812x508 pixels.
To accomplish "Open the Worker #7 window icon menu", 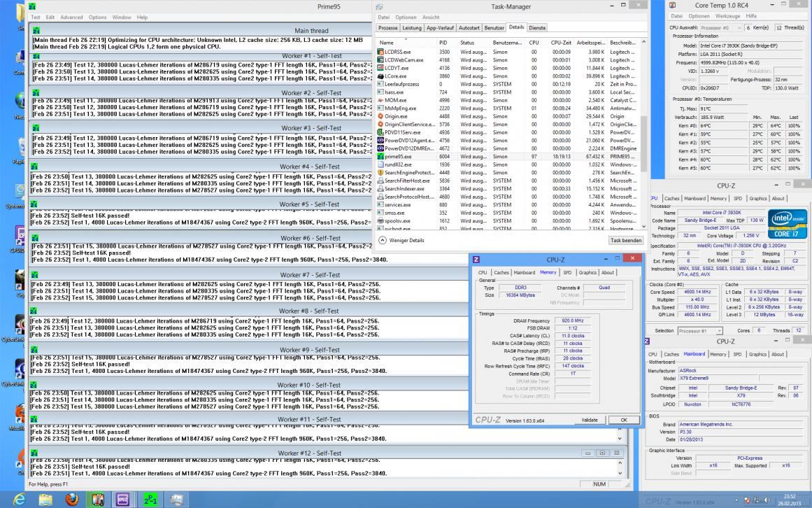I will point(35,275).
